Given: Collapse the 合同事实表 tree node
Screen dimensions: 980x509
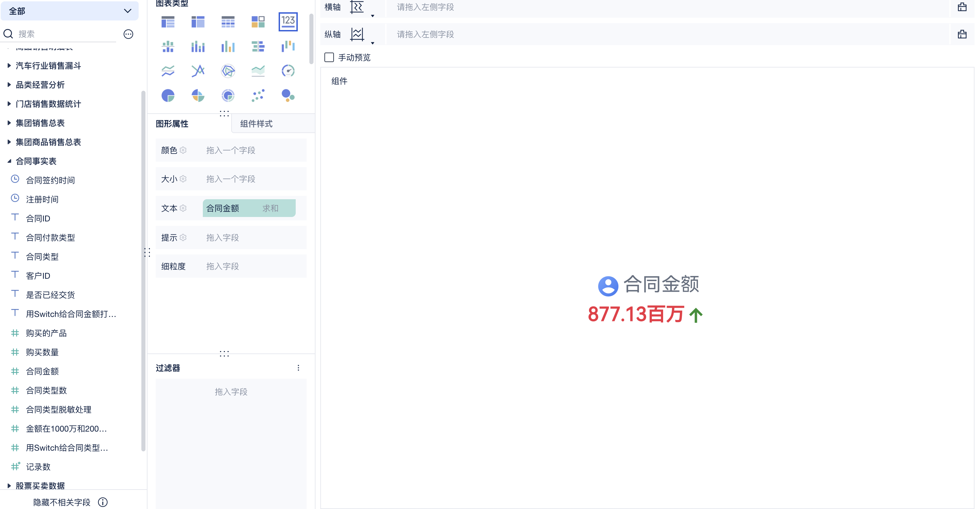Looking at the screenshot, I should tap(9, 161).
